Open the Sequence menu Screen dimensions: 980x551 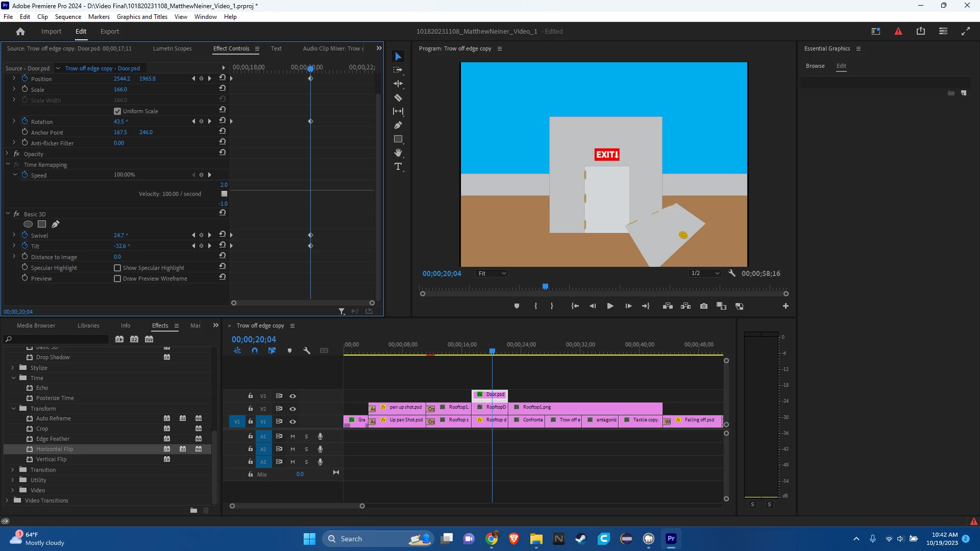(68, 17)
